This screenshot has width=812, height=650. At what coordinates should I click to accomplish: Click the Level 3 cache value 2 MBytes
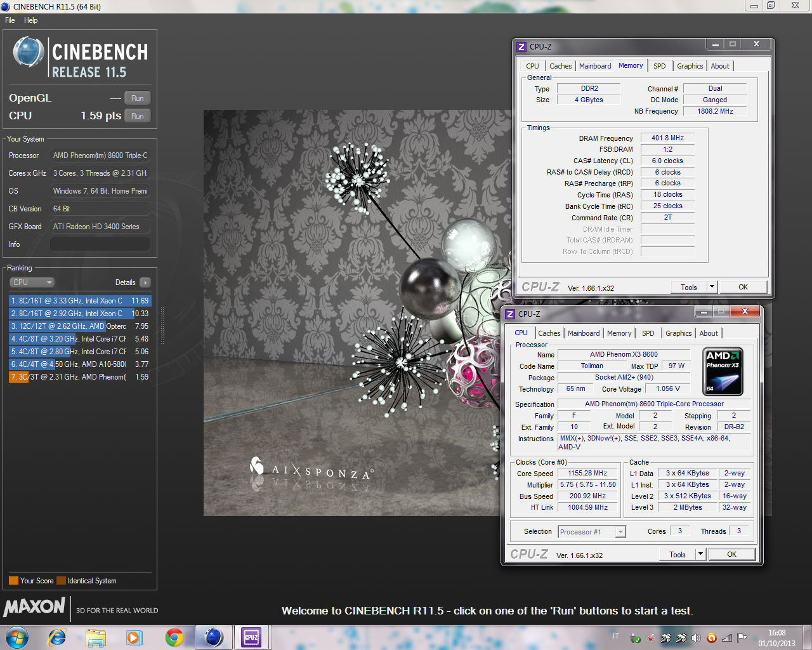coord(688,508)
